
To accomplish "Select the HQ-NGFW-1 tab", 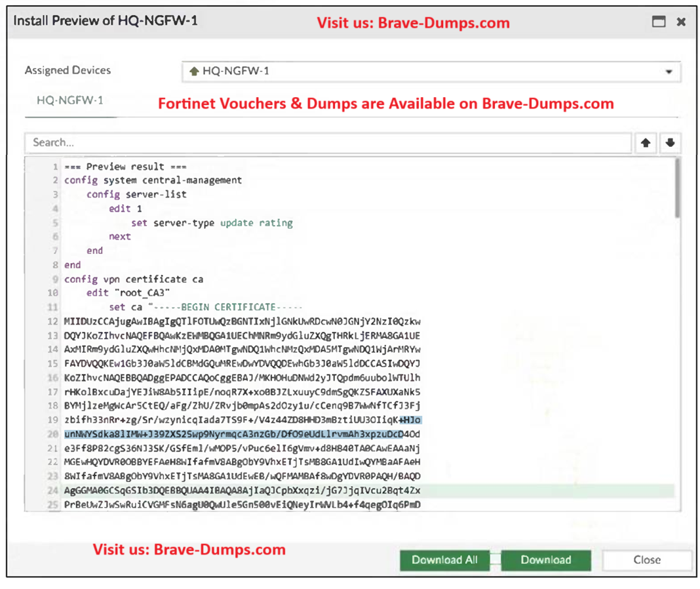I will [70, 101].
